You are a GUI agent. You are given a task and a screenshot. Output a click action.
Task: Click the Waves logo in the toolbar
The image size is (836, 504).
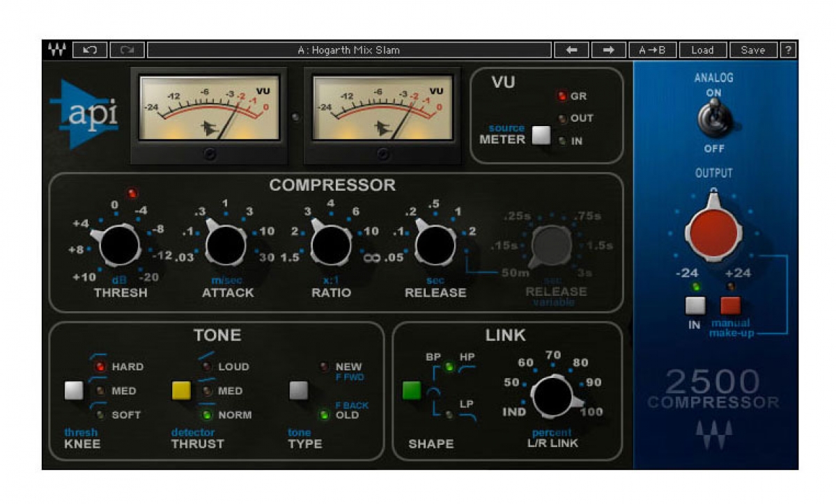[57, 50]
